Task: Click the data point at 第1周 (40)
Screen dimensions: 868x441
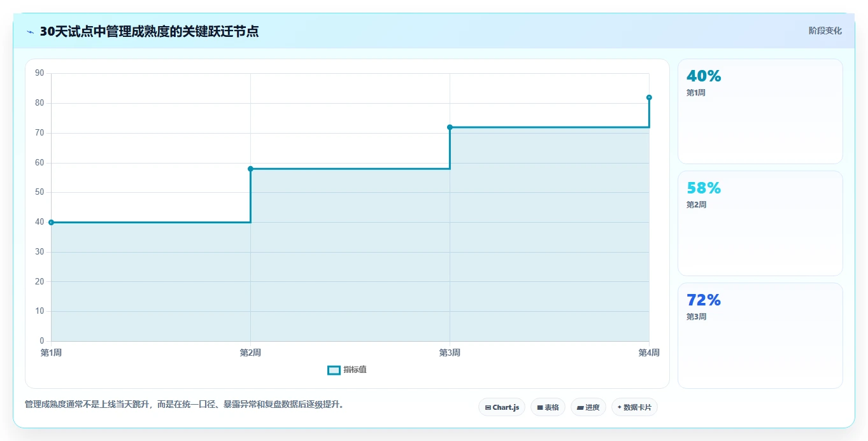Action: pyautogui.click(x=51, y=222)
